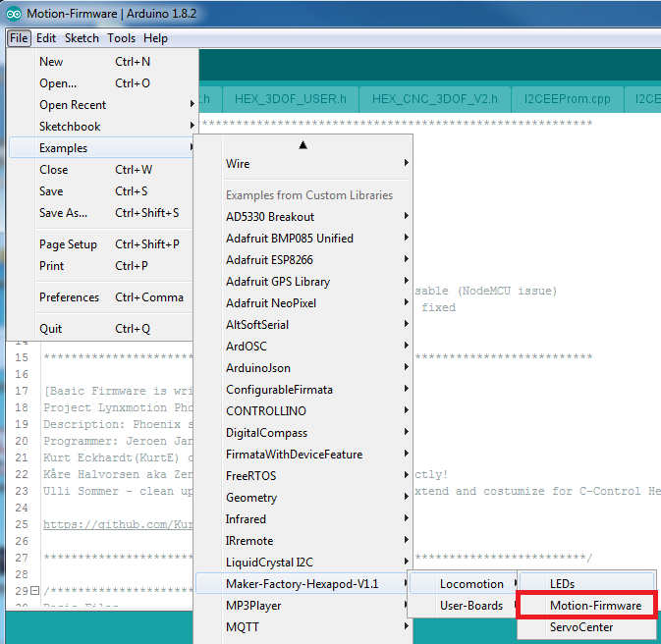Open the Motion-Firmware example sketch
The height and width of the screenshot is (644, 661).
tap(587, 606)
